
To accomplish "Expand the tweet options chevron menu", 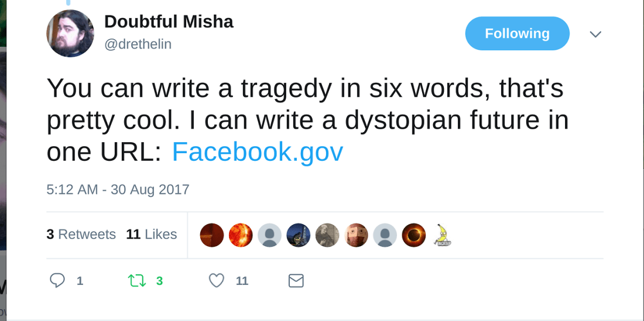I will [595, 34].
